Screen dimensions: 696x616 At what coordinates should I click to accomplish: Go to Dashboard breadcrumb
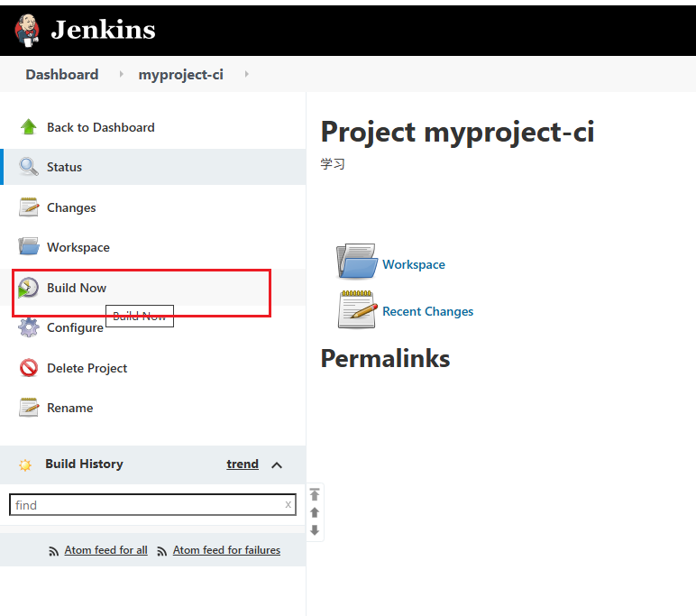62,74
